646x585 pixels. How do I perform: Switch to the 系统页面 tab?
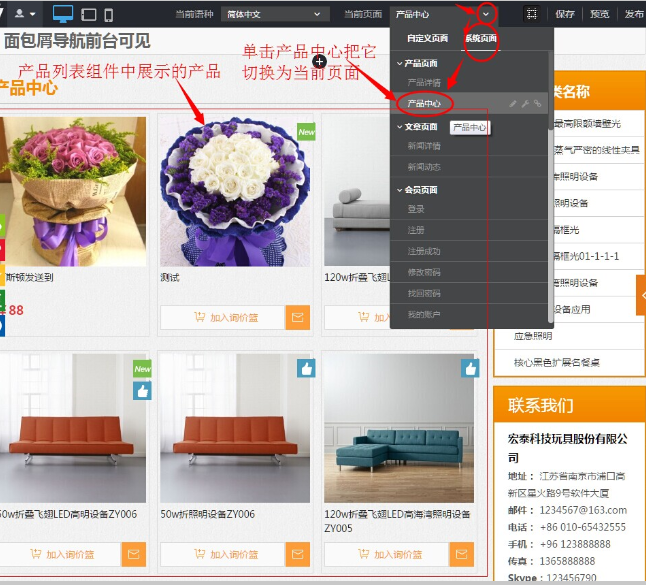pos(481,38)
